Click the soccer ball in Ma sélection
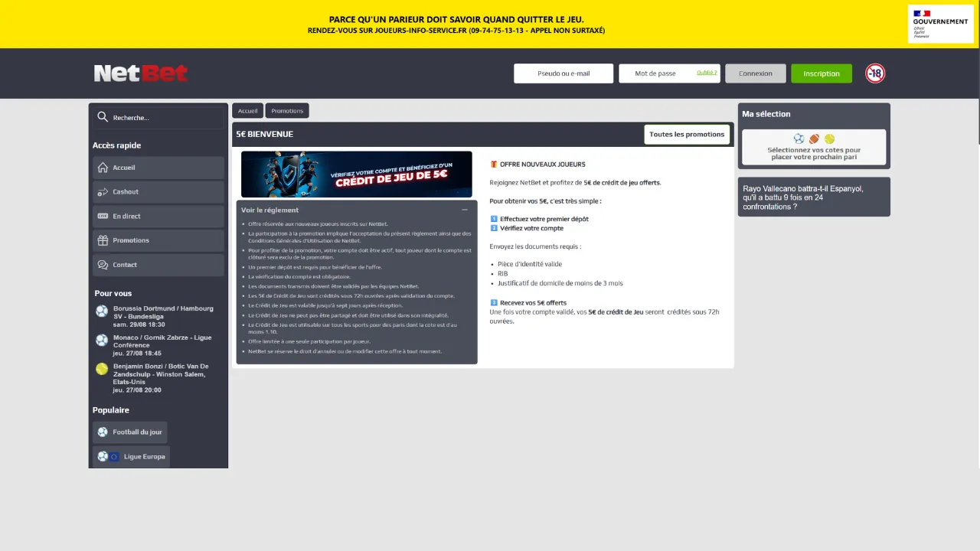 click(x=799, y=139)
